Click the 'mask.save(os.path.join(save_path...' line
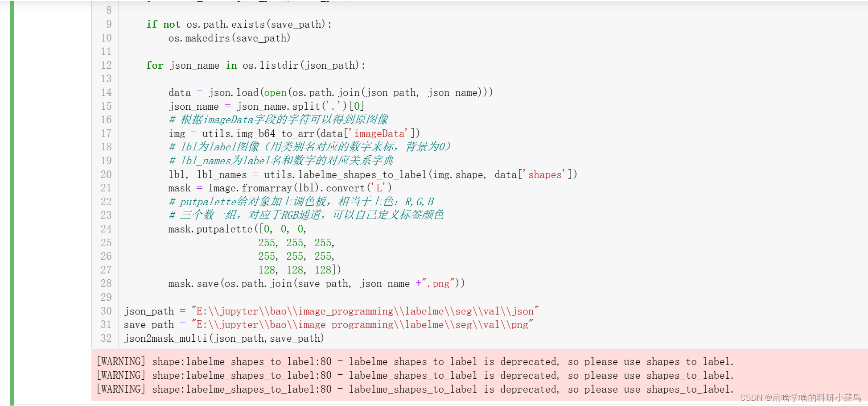 pyautogui.click(x=317, y=283)
